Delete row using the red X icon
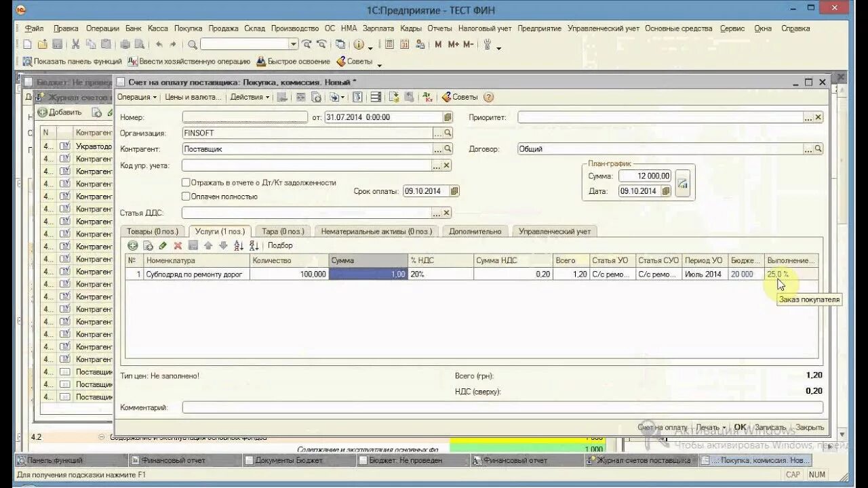This screenshot has height=488, width=868. (x=178, y=245)
